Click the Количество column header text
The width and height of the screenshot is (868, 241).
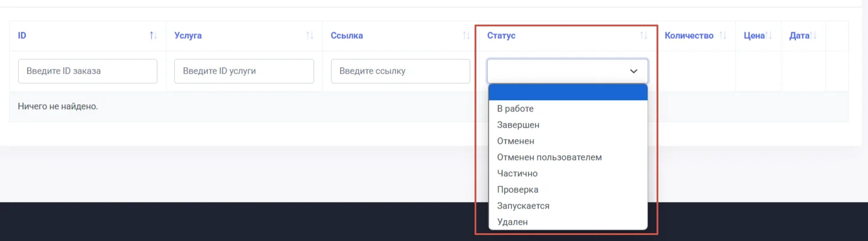pos(689,36)
